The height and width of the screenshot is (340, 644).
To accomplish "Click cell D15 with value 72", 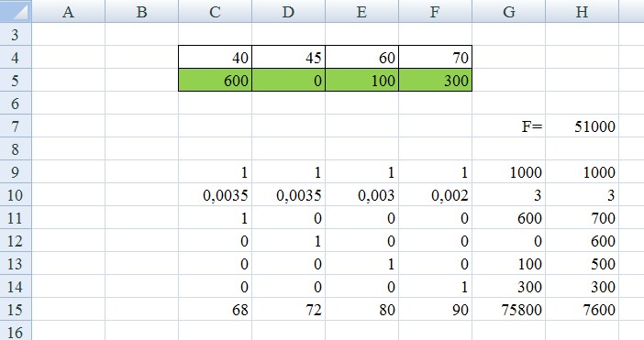I will click(x=288, y=310).
